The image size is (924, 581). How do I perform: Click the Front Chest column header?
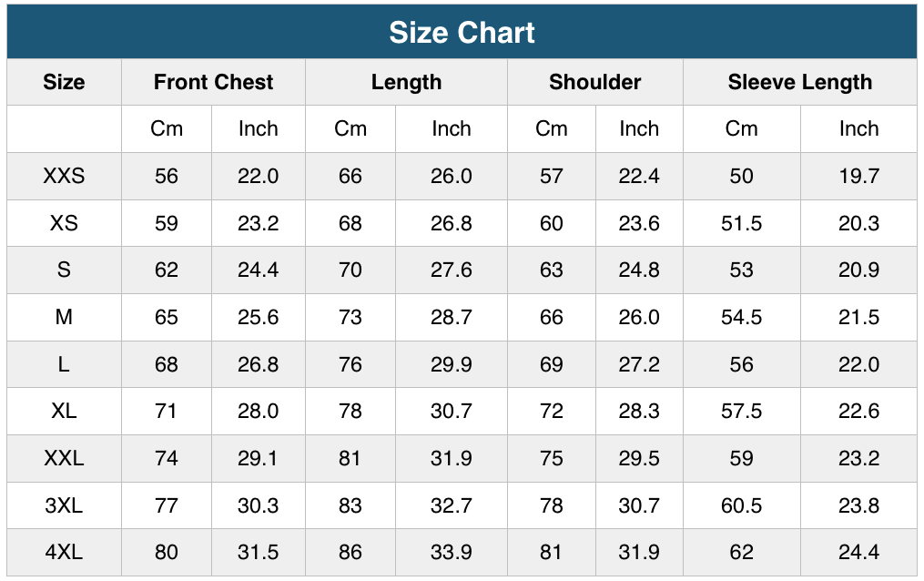[213, 82]
